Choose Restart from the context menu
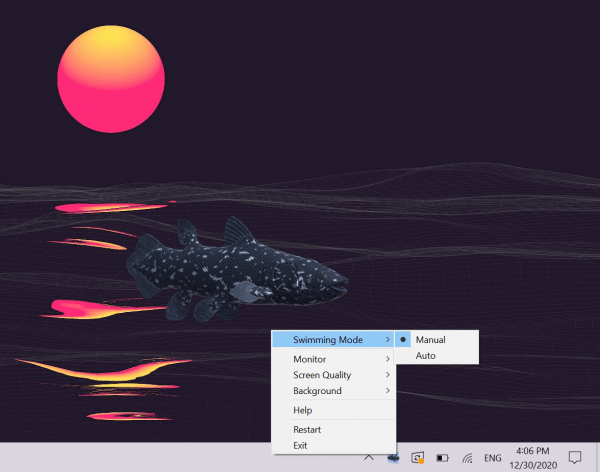This screenshot has height=472, width=600. 333,430
